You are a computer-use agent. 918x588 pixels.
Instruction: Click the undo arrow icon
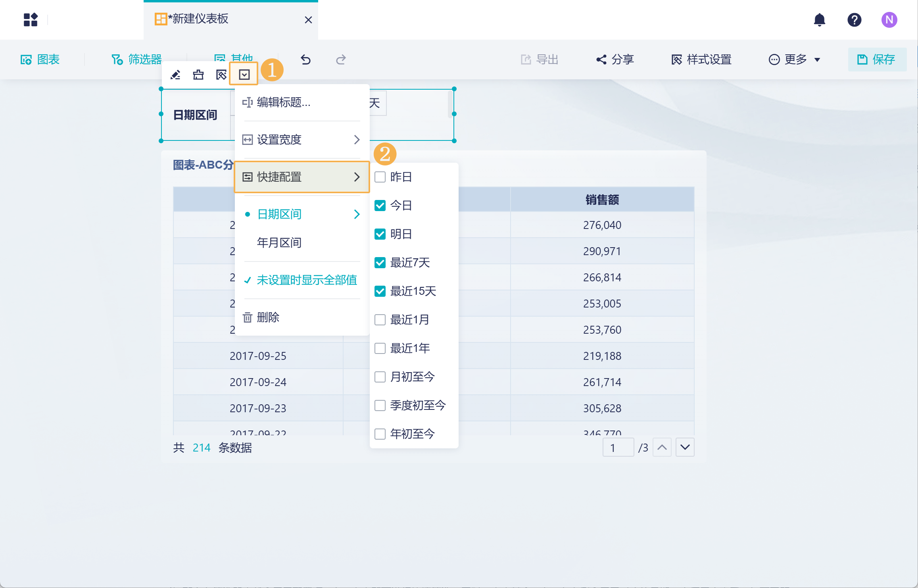[x=305, y=60]
